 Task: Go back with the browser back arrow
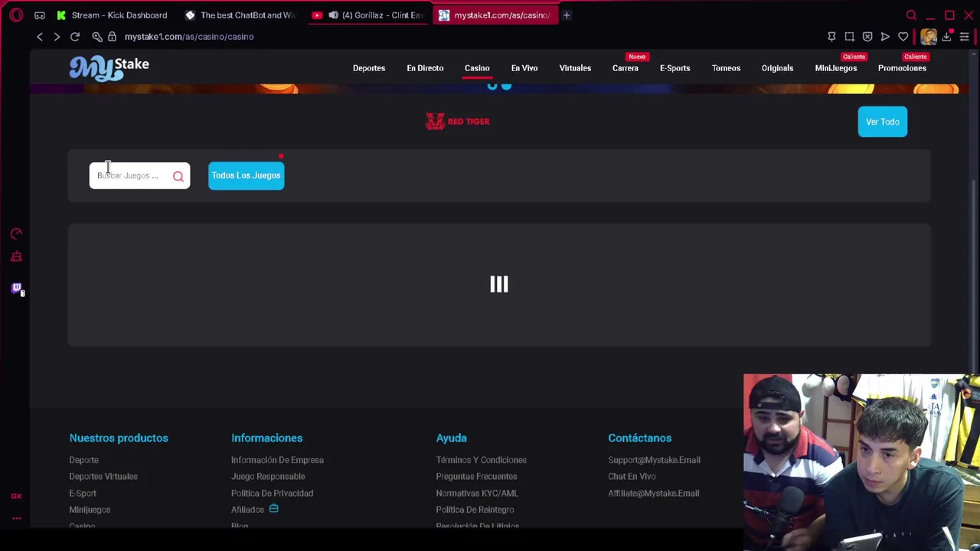pos(40,37)
